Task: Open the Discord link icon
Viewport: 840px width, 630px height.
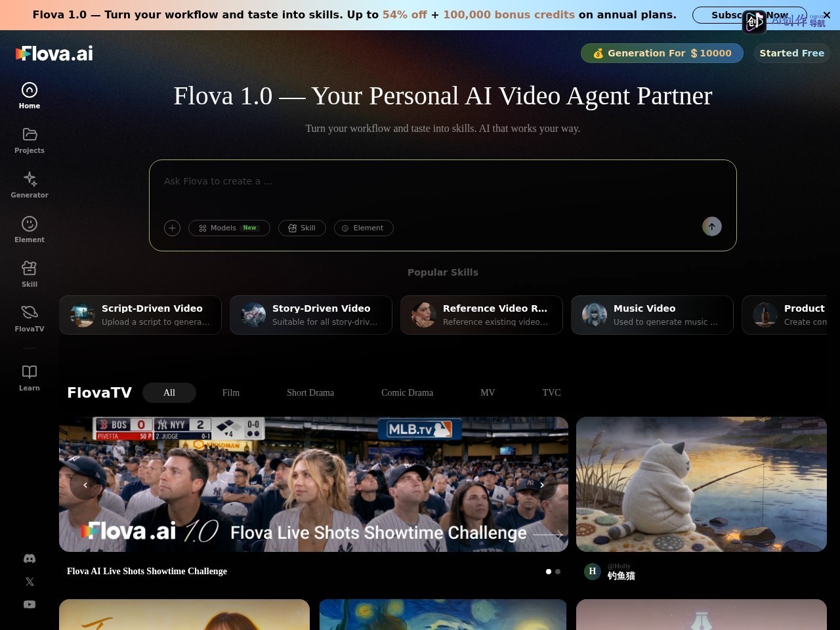Action: [x=30, y=558]
